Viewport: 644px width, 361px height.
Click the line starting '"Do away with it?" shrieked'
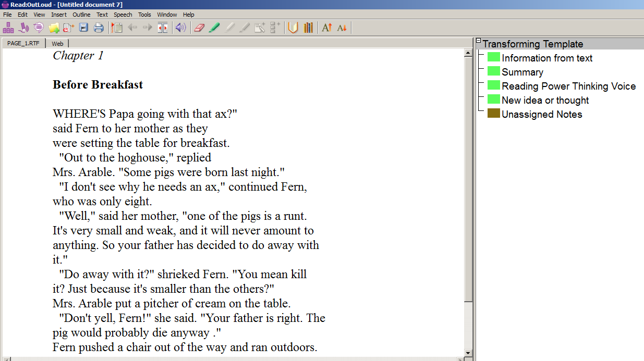pyautogui.click(x=183, y=275)
